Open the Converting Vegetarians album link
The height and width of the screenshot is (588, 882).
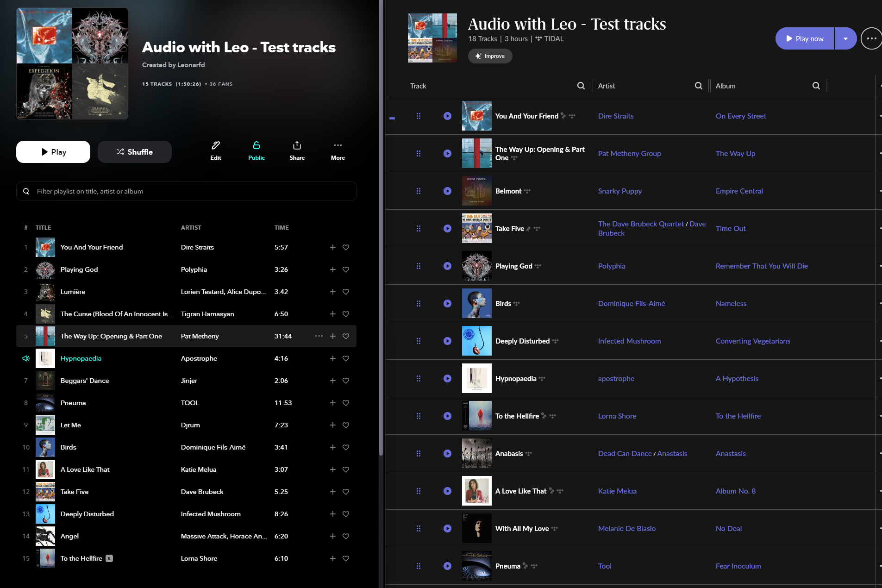[753, 341]
